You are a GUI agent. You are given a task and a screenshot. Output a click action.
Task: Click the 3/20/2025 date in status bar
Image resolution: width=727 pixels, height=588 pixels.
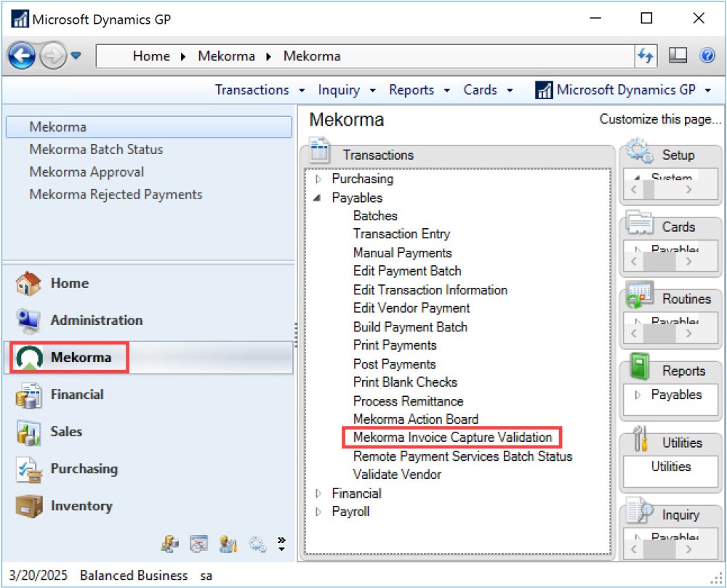coord(39,576)
